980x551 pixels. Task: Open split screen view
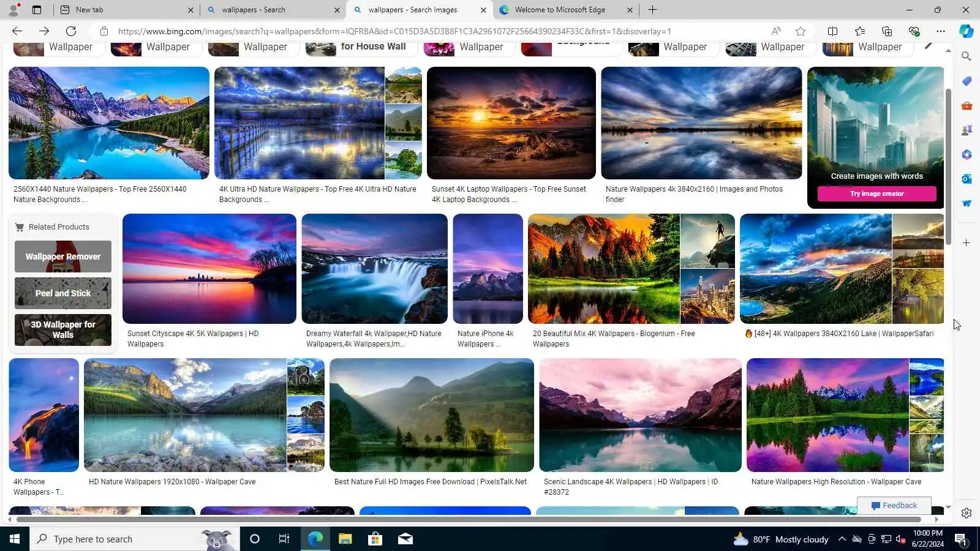pos(832,31)
